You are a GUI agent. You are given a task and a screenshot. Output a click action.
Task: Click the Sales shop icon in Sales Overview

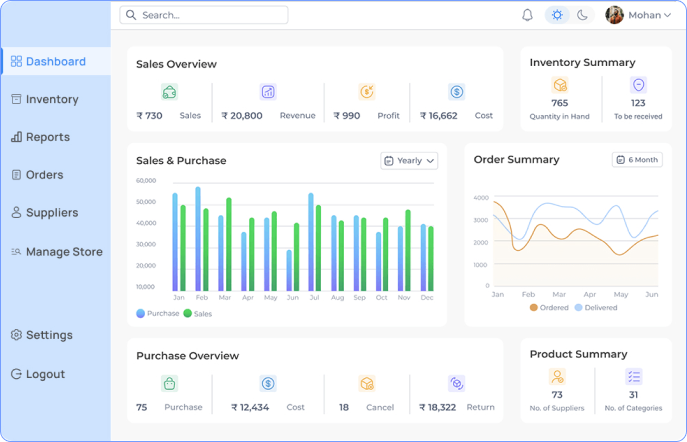pyautogui.click(x=169, y=92)
